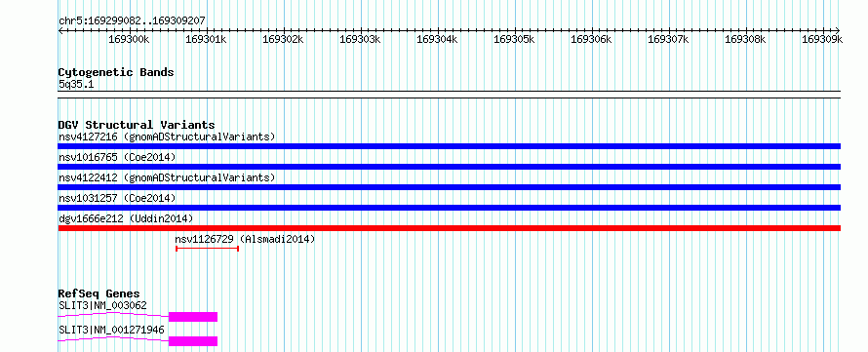Open the nsv4122412 gnomAD variant label
The width and height of the screenshot is (868, 352).
[x=167, y=177]
